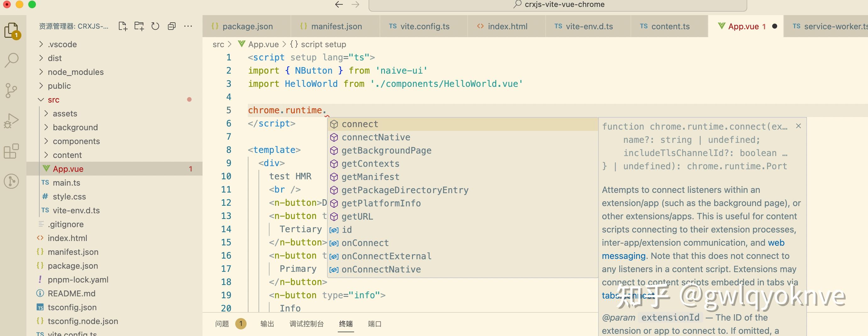Open the Explorer activity bar icon
The height and width of the screenshot is (336, 868).
tap(11, 30)
